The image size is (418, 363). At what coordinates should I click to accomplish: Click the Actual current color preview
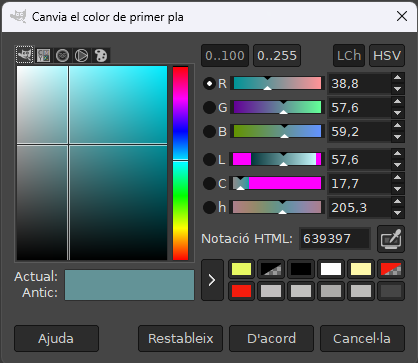(x=129, y=277)
